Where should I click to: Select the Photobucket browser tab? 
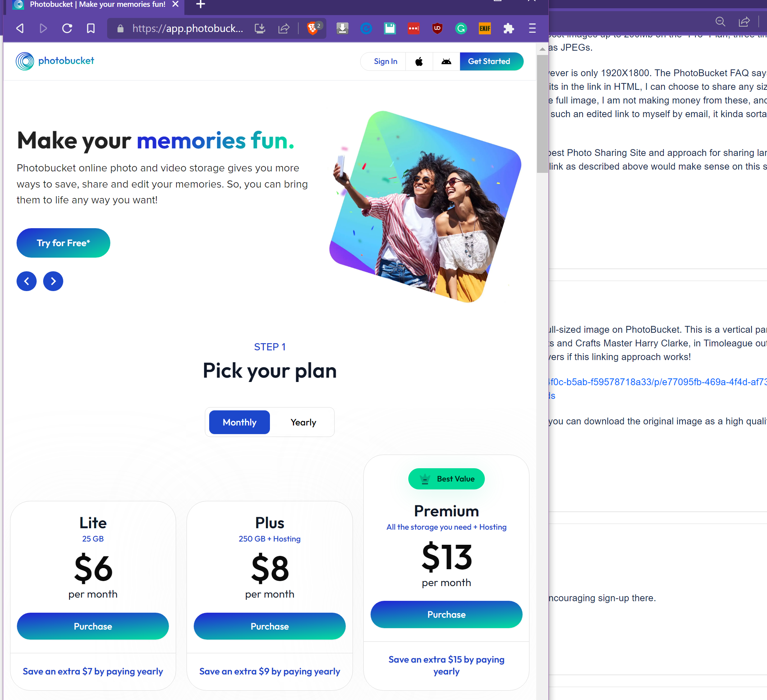(97, 5)
